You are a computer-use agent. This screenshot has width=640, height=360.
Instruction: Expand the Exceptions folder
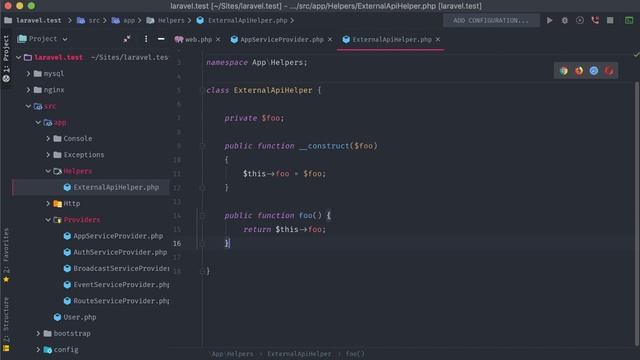pos(48,155)
